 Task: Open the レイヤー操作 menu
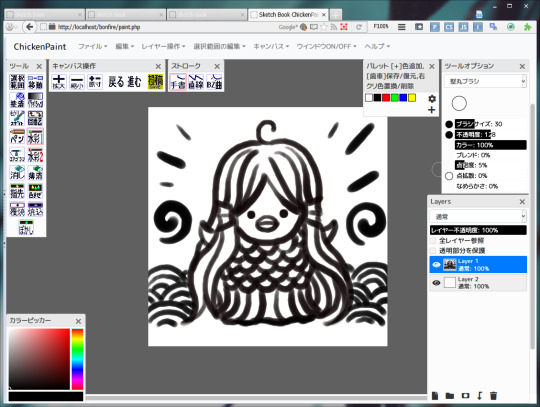(x=163, y=46)
